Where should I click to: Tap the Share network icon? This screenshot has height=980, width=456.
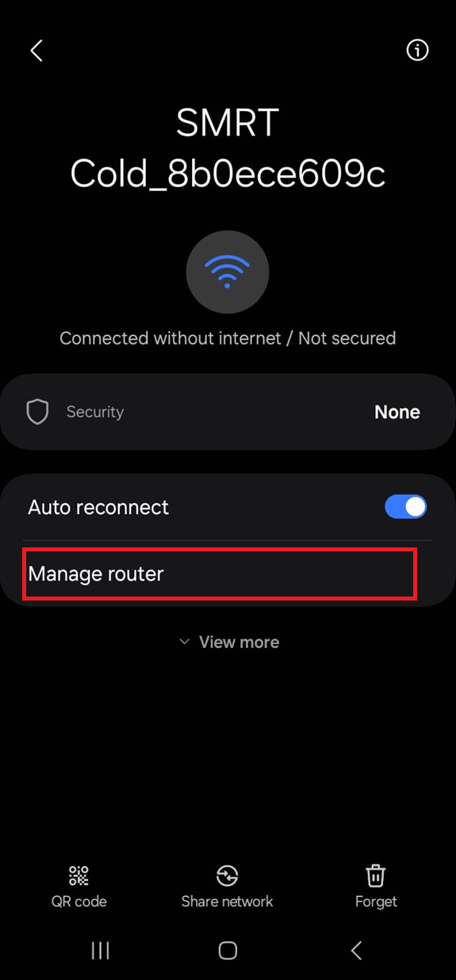228,875
